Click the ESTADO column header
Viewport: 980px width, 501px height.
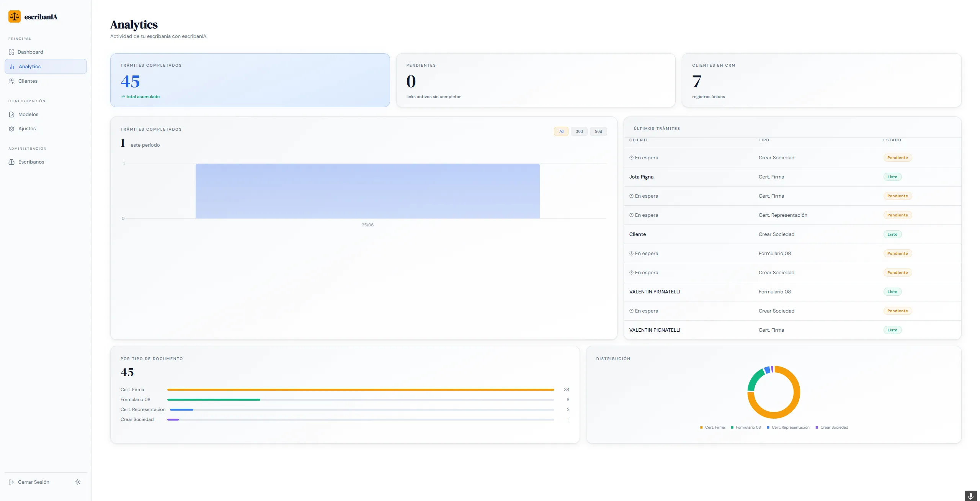(892, 140)
